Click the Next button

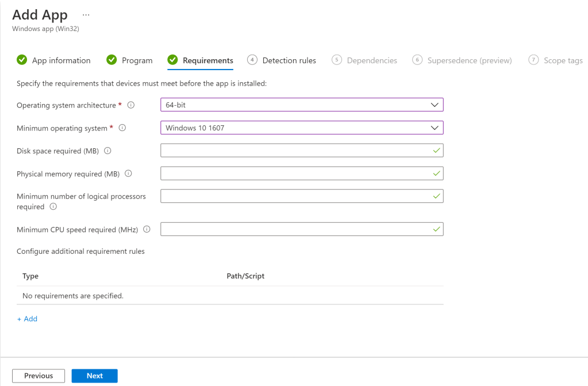click(94, 376)
